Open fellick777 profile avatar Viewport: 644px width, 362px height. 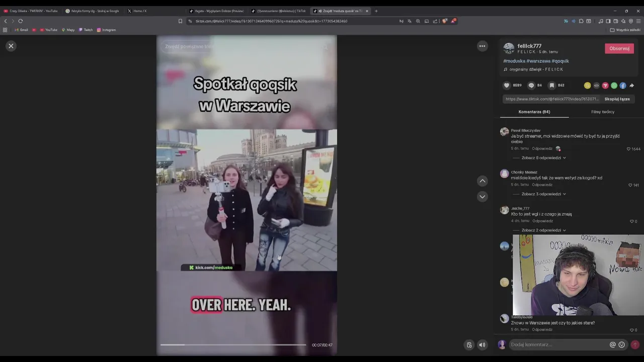point(509,48)
